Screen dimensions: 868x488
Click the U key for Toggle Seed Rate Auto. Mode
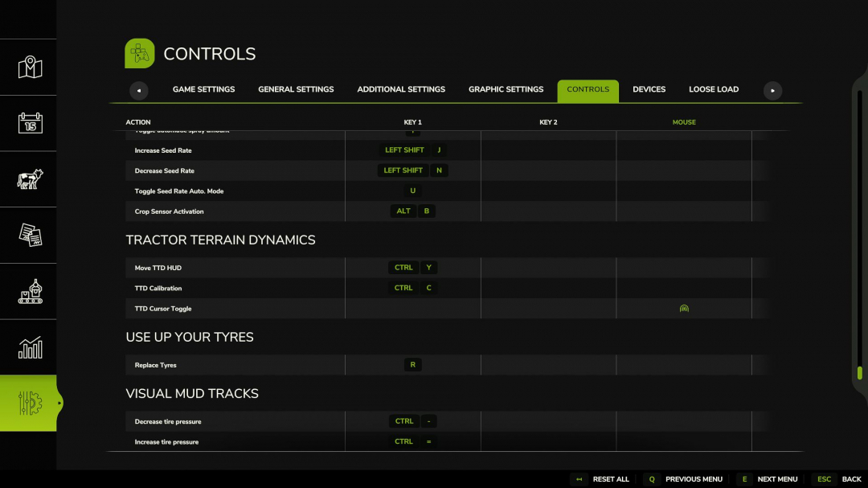(x=412, y=191)
